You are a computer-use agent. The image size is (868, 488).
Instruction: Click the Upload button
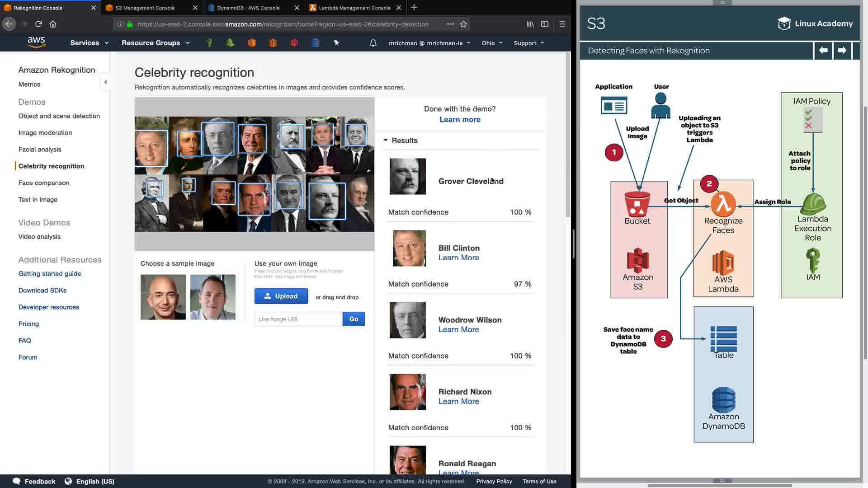click(x=281, y=296)
